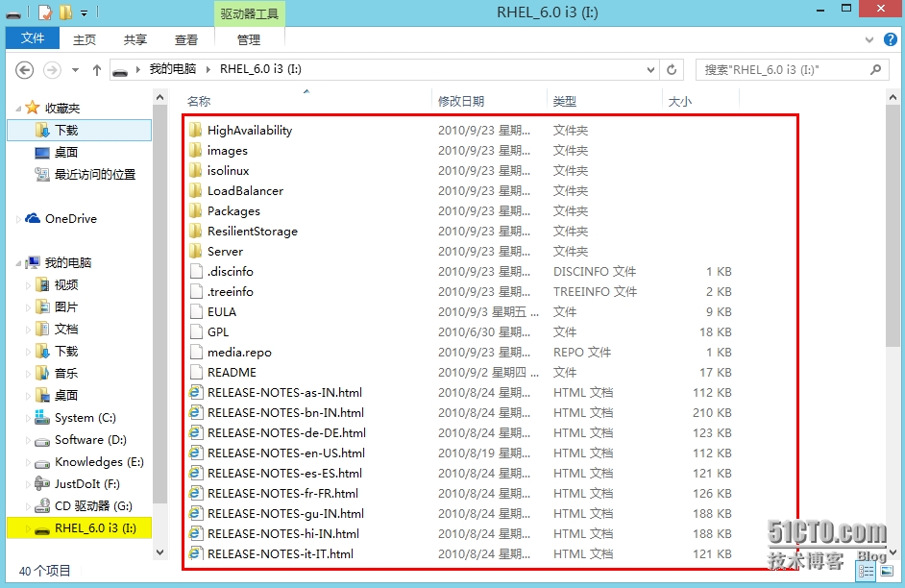The width and height of the screenshot is (905, 588).
Task: Select the LoadBalancer folder icon
Action: [x=196, y=191]
